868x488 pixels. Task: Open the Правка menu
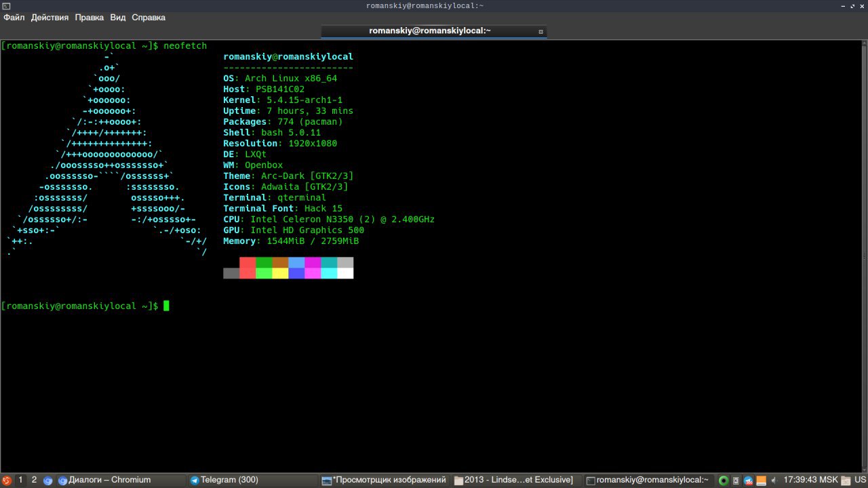pyautogui.click(x=90, y=17)
